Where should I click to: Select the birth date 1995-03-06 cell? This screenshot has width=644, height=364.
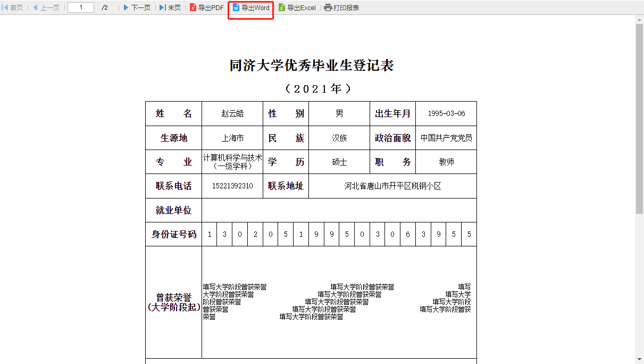pos(446,114)
